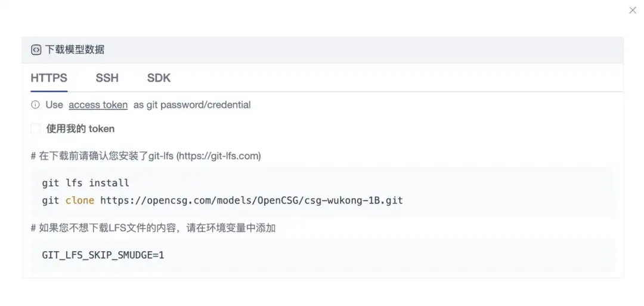The width and height of the screenshot is (644, 306).
Task: Click the code icon beside 下载模型数据
Action: [36, 50]
